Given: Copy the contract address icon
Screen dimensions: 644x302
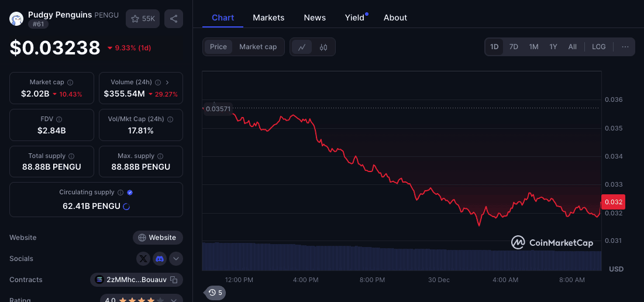Looking at the screenshot, I should tap(174, 280).
